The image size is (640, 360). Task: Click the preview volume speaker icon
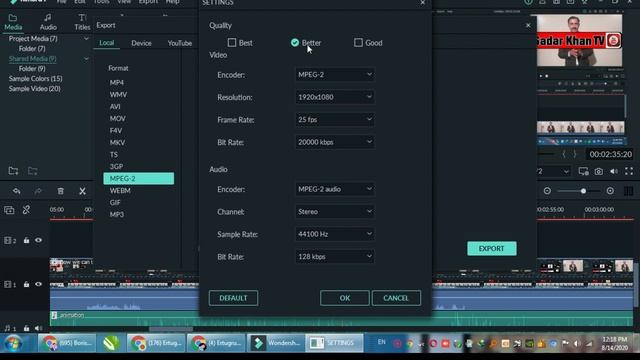coord(614,171)
